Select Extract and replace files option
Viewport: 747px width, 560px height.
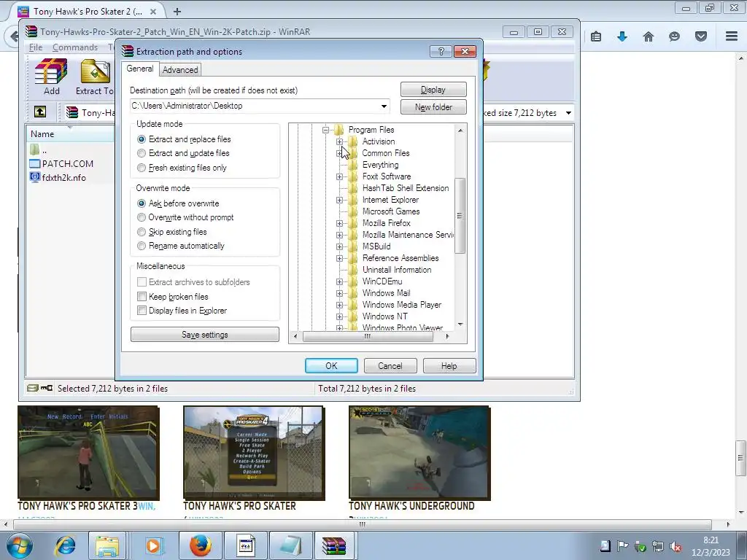click(184, 139)
